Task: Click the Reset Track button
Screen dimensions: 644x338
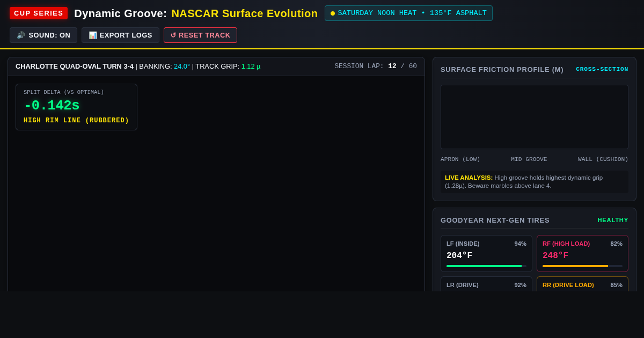Action: tap(200, 35)
